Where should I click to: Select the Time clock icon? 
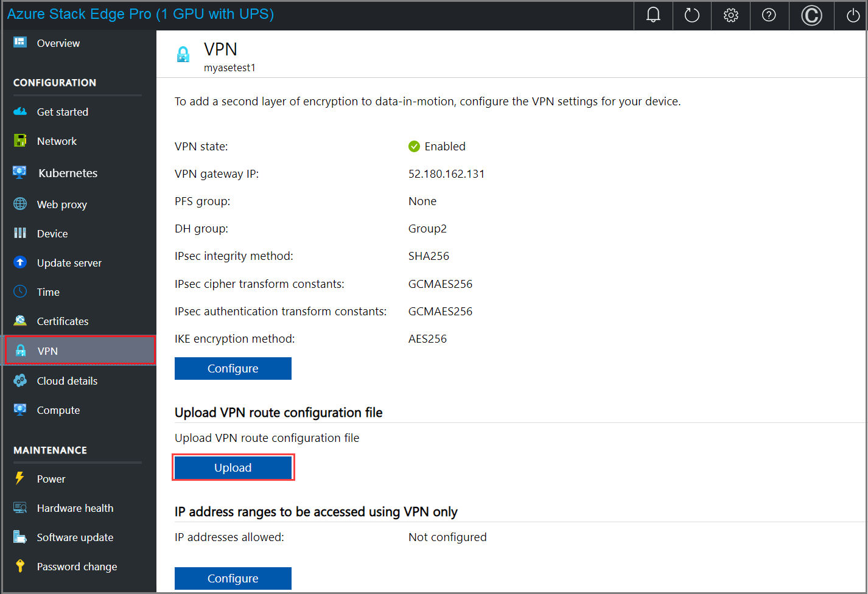pos(21,292)
